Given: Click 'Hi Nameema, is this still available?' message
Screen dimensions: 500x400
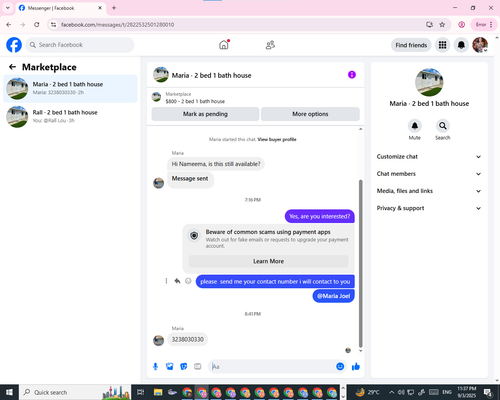Looking at the screenshot, I should pyautogui.click(x=216, y=164).
